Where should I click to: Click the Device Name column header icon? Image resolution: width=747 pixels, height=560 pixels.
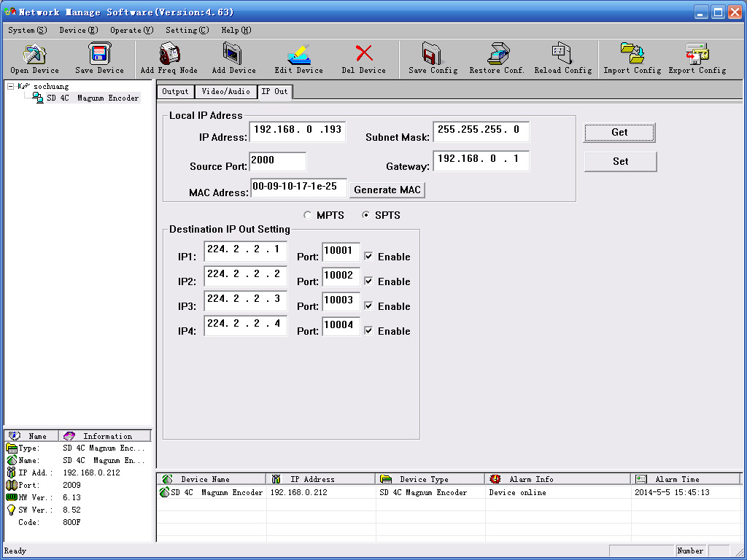[167, 479]
